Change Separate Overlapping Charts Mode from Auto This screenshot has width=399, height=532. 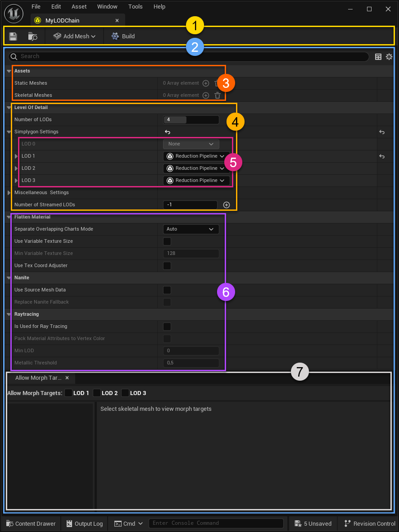point(191,229)
